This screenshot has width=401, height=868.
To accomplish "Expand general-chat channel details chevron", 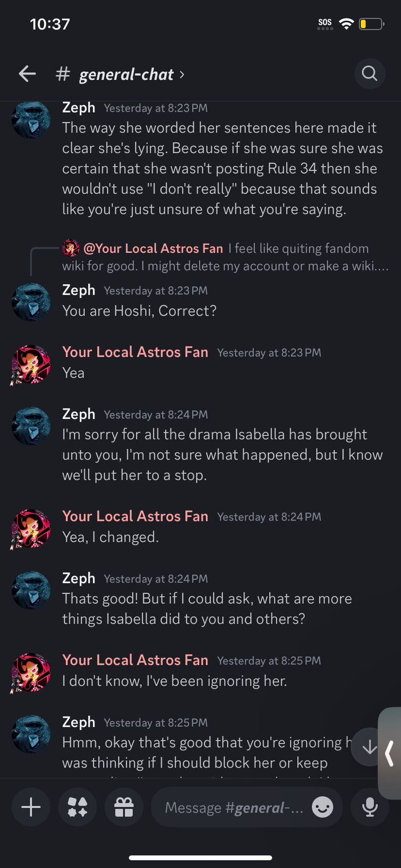I will click(182, 74).
